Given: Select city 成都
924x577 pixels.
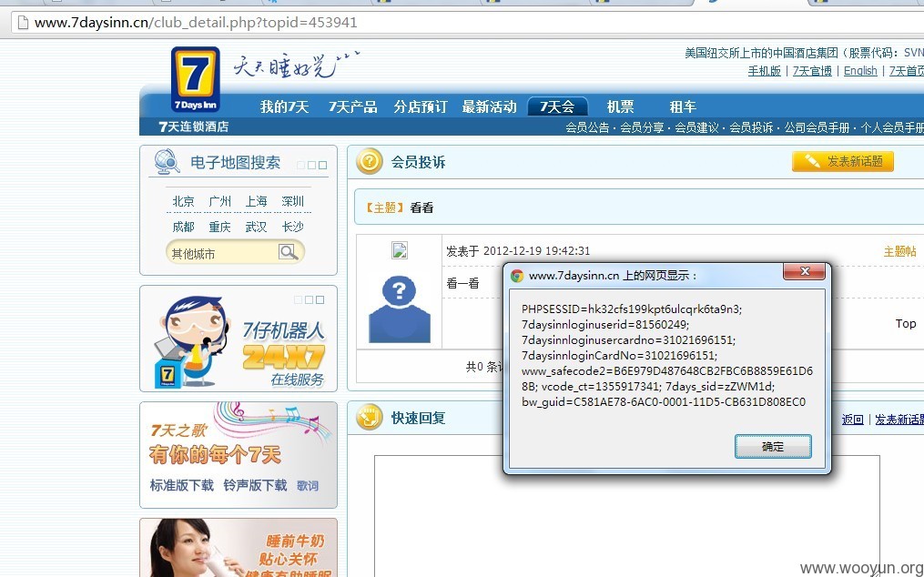Looking at the screenshot, I should point(183,227).
